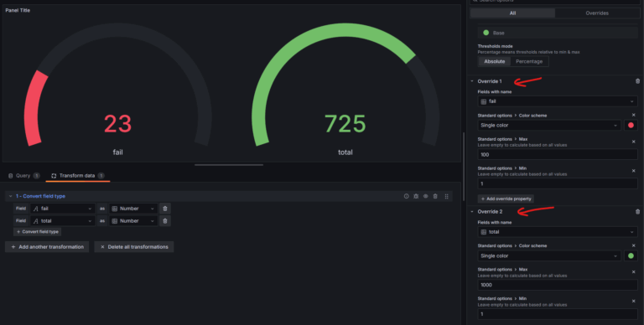Select the Overrides options tab
This screenshot has height=325, width=644.
tap(597, 13)
